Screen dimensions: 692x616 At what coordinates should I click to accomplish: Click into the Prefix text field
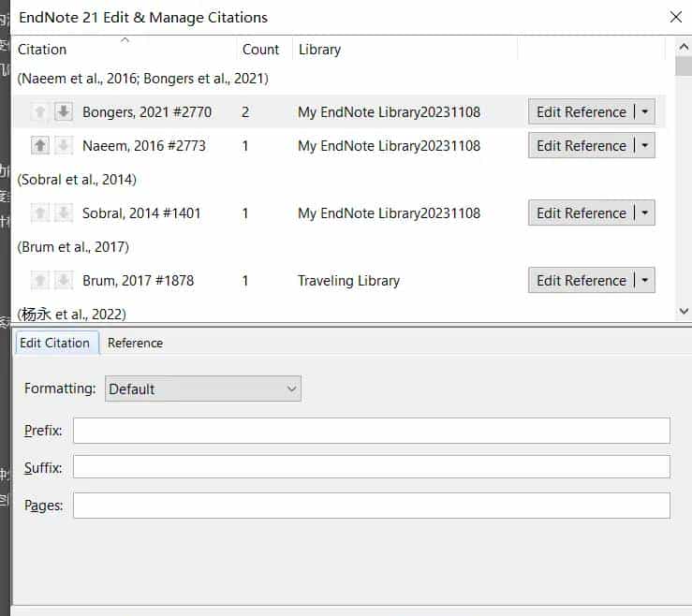pyautogui.click(x=371, y=431)
